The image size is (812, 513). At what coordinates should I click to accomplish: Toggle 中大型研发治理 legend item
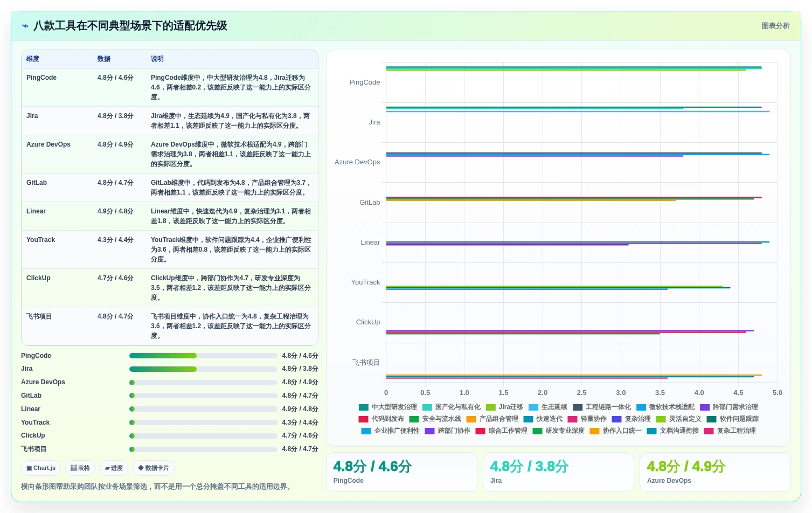(388, 407)
